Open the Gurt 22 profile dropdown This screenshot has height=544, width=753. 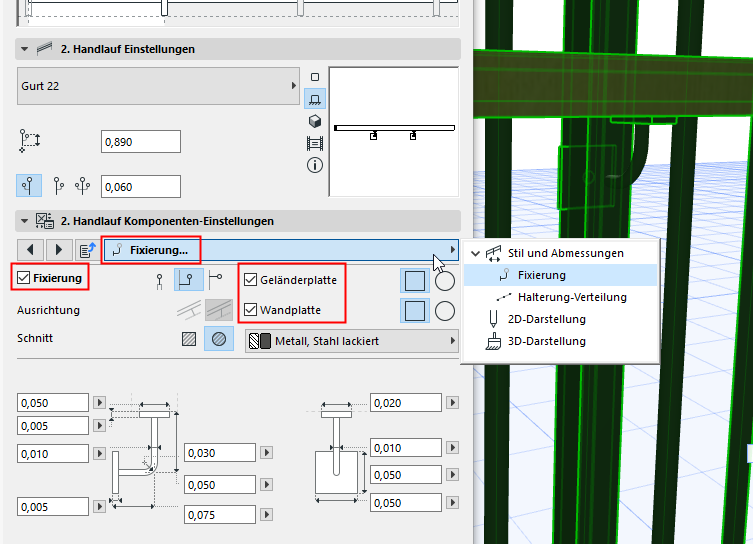pyautogui.click(x=158, y=86)
